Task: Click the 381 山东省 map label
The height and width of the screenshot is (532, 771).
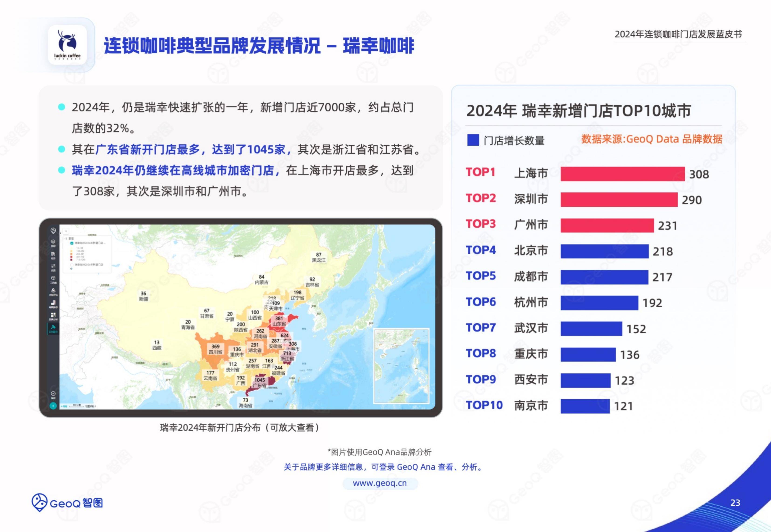Action: [279, 321]
